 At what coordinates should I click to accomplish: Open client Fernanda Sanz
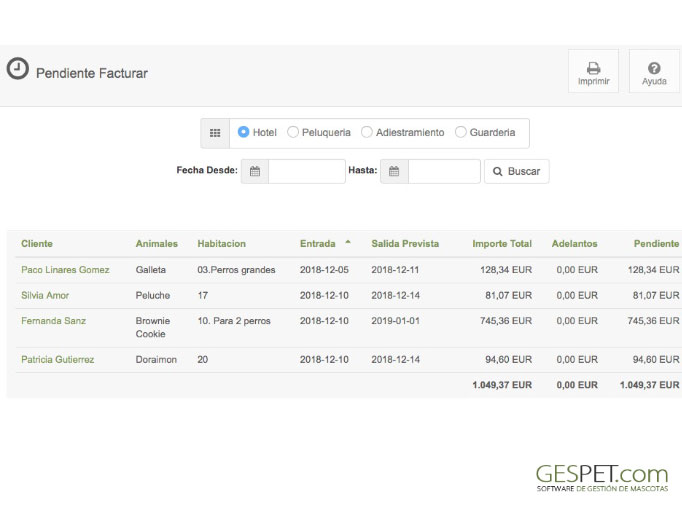pos(53,321)
